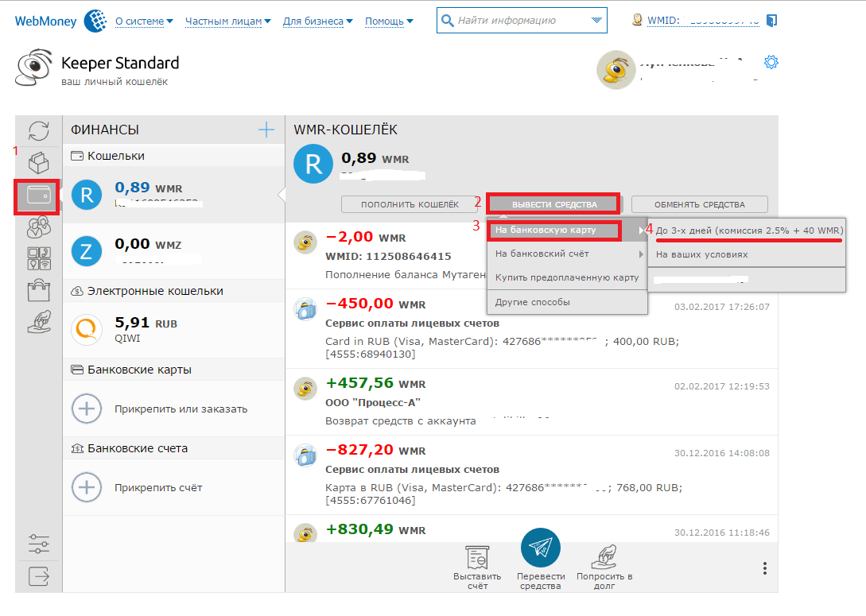Screen dimensions: 866x616
Task: Select Другие способы menu item
Action: coord(567,303)
